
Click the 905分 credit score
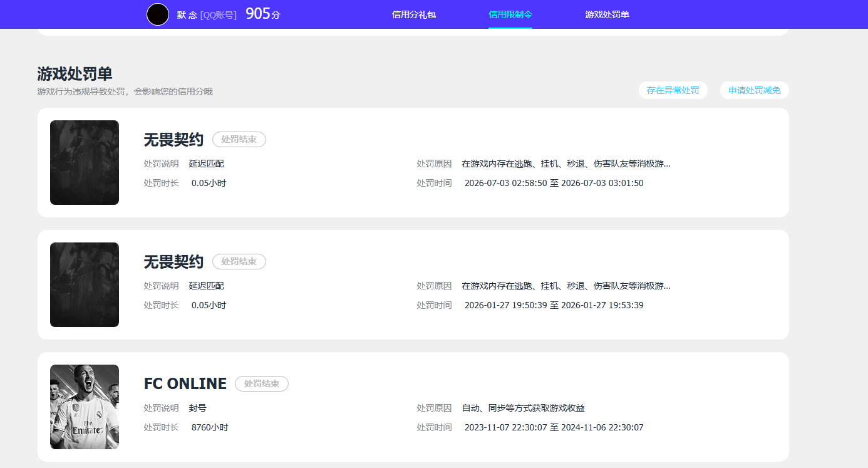point(263,14)
